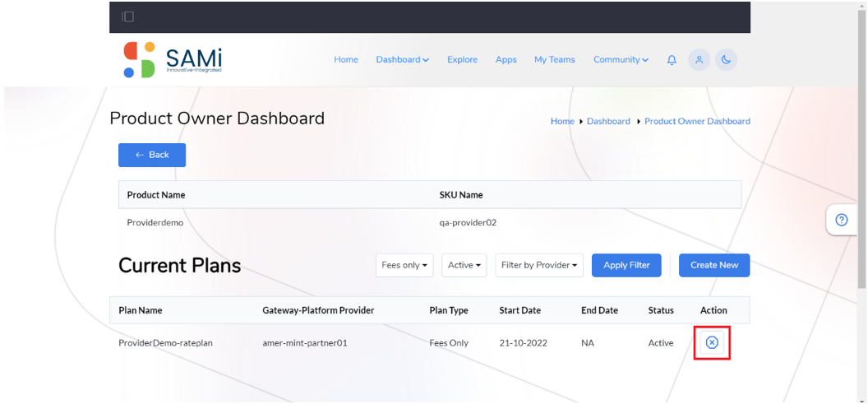
Task: Click the 21-10-2022 start date cell
Action: click(523, 343)
